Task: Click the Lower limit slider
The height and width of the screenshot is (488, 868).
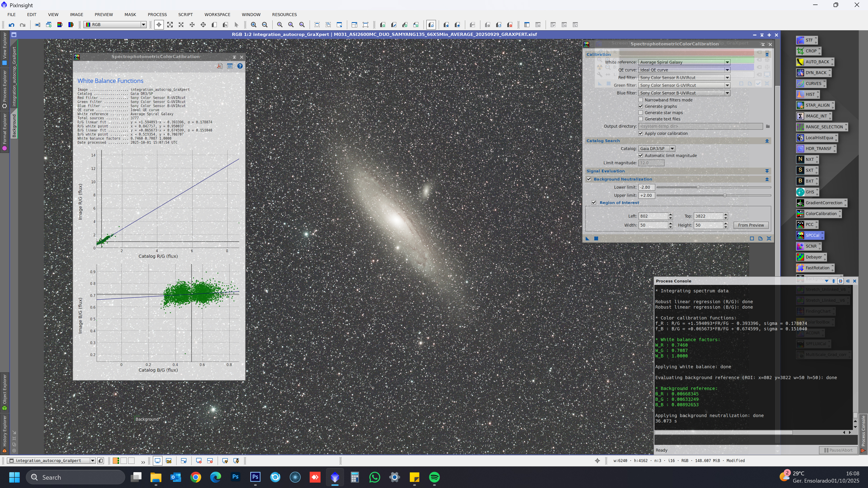Action: (x=698, y=187)
